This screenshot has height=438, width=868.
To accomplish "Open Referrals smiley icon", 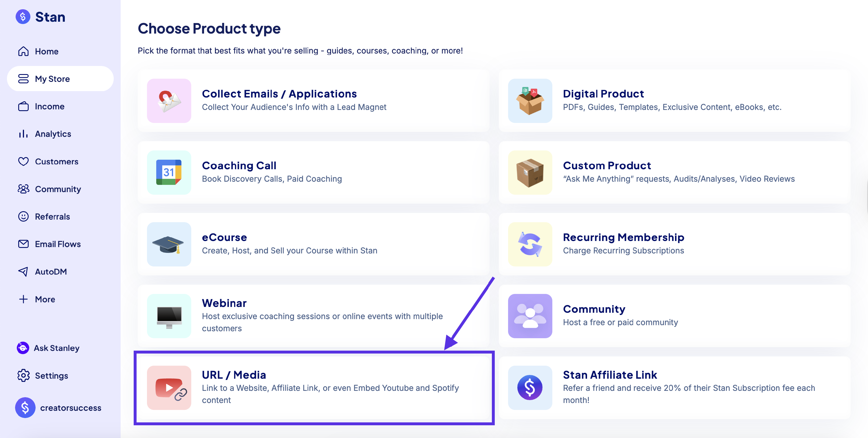I will tap(23, 216).
